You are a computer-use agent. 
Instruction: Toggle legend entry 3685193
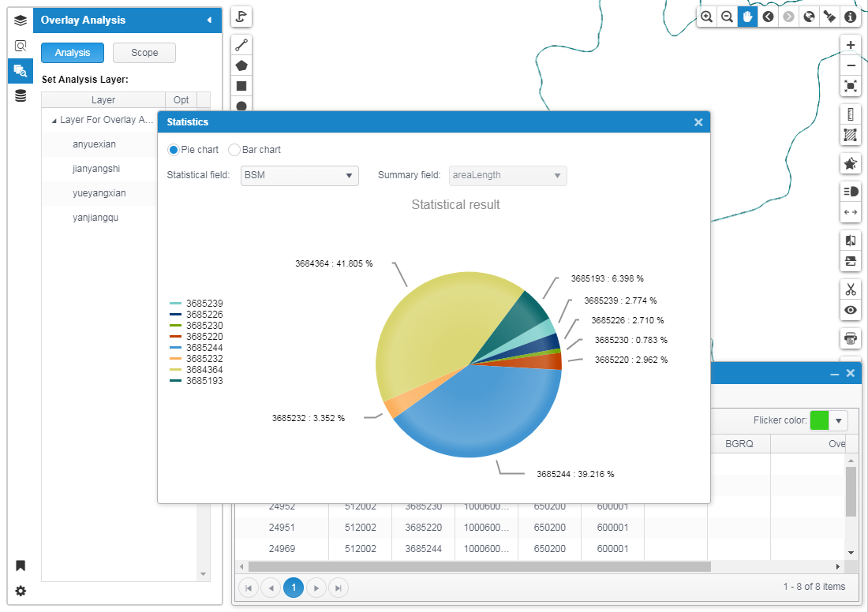196,381
